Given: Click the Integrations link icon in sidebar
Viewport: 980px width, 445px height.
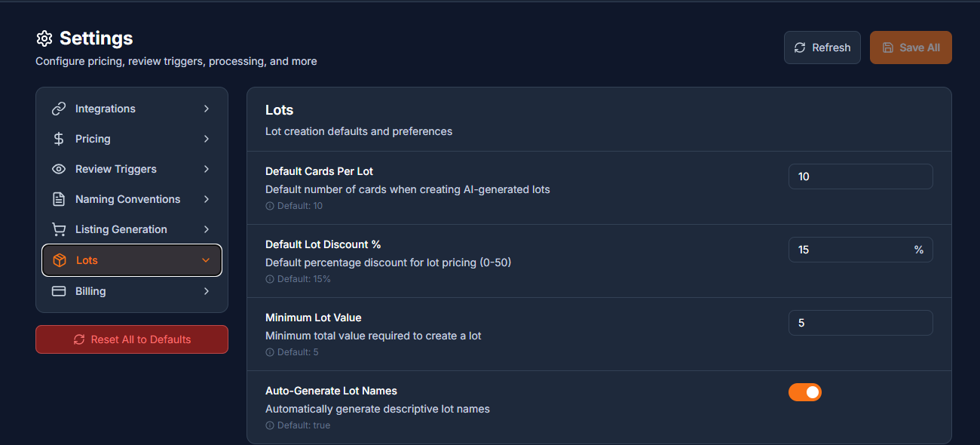Looking at the screenshot, I should point(59,109).
